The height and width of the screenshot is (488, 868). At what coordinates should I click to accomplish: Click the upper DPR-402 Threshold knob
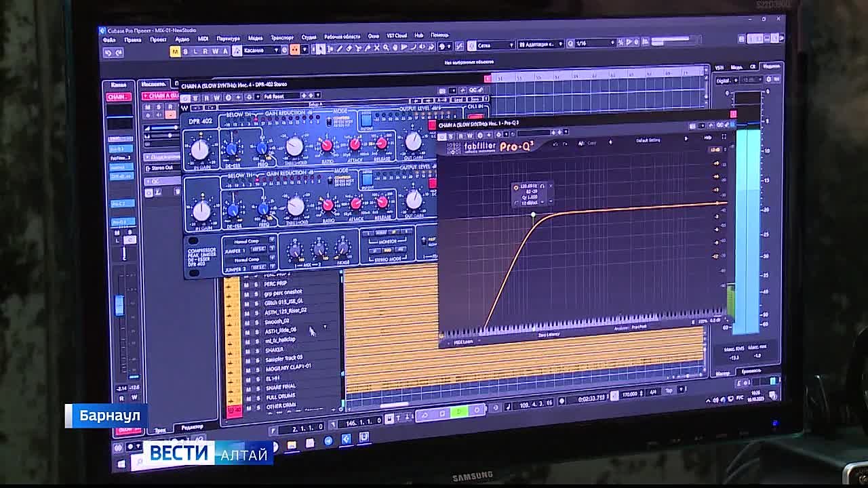[x=294, y=146]
